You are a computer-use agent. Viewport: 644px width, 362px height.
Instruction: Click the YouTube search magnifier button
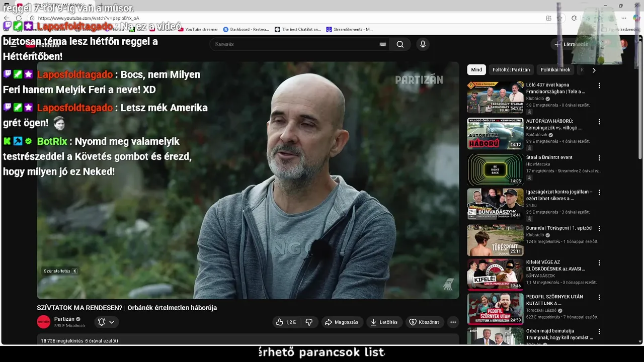point(400,44)
